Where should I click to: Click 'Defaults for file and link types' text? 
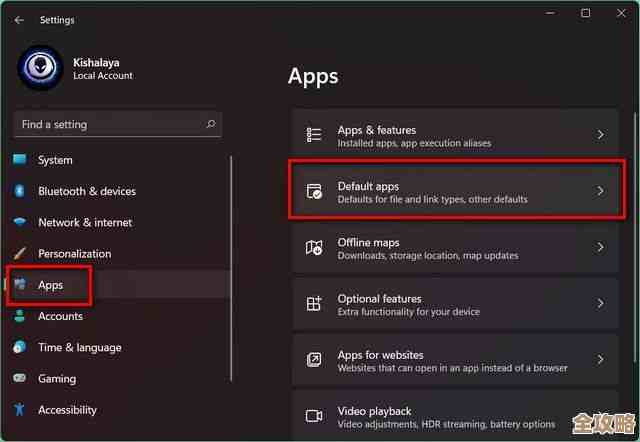point(401,200)
